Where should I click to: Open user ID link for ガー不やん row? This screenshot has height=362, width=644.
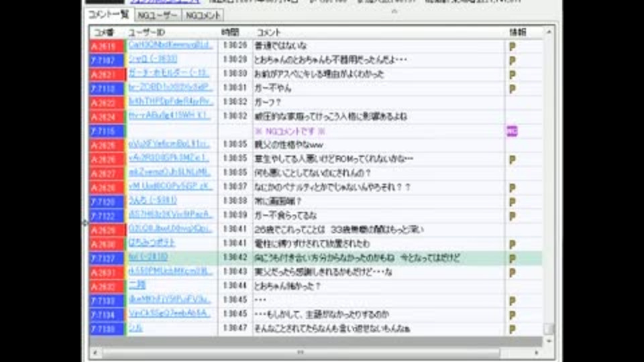170,87
